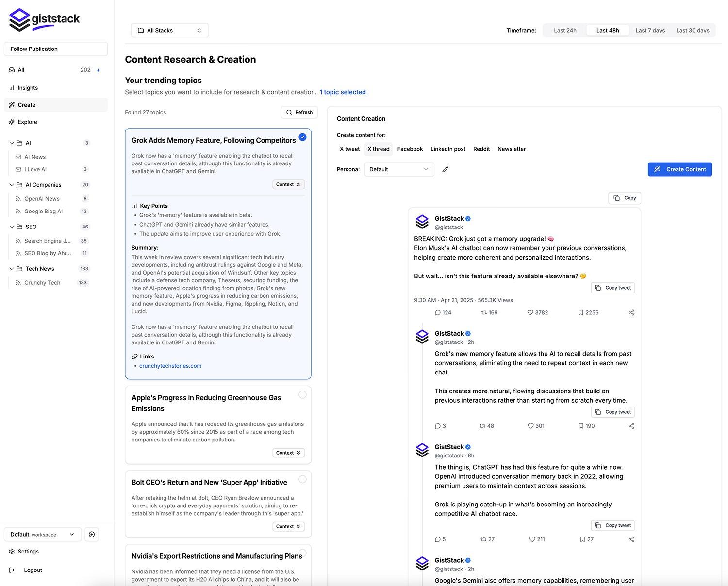Expand Context on the Apple topic card
Screen dimensions: 728x586
pyautogui.click(x=288, y=453)
